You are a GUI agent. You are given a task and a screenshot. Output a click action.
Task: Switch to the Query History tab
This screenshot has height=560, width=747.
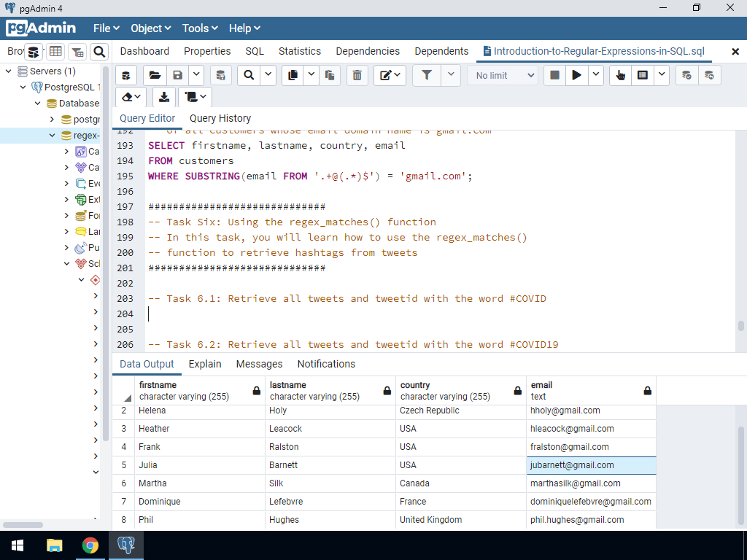(x=220, y=117)
